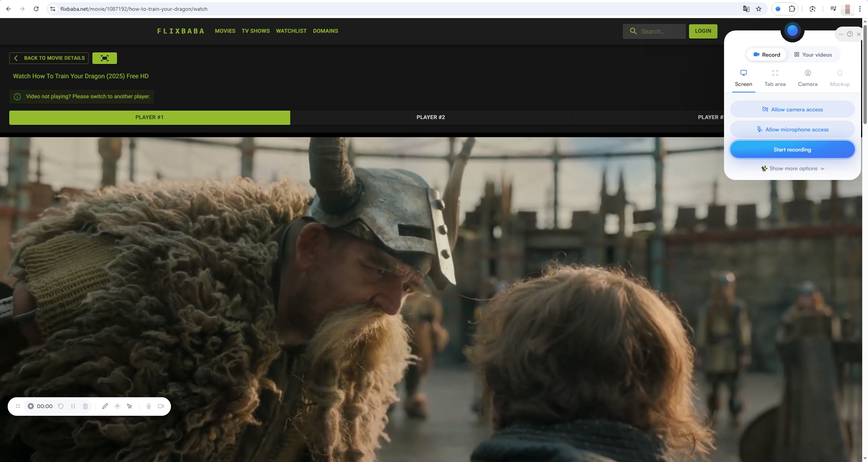The image size is (868, 462).
Task: Click the stop recording button in floating toolbar
Action: 31,406
